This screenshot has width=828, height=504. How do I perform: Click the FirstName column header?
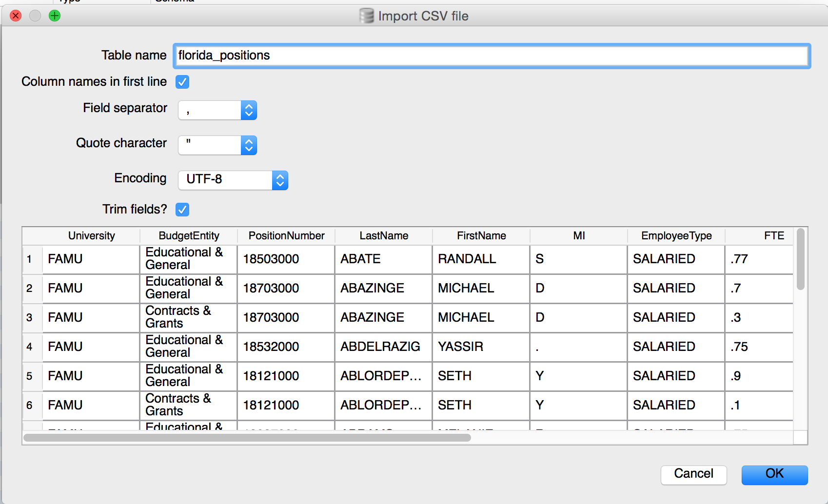(x=481, y=236)
